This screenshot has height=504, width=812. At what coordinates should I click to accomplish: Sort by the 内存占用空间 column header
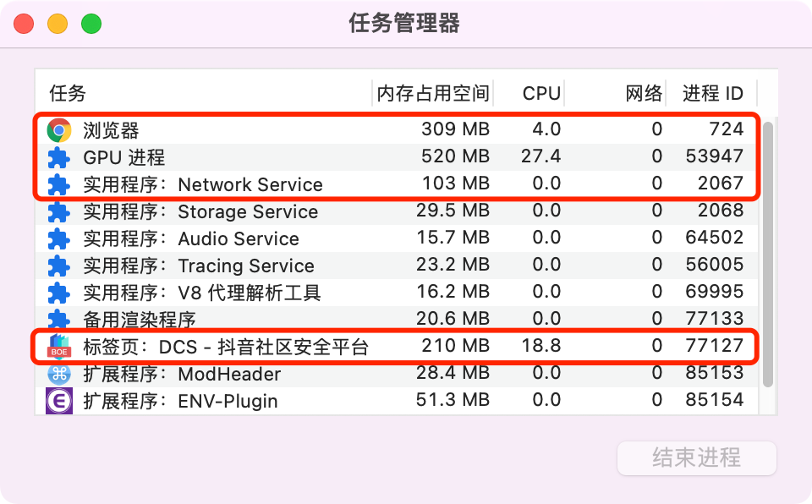pyautogui.click(x=433, y=93)
